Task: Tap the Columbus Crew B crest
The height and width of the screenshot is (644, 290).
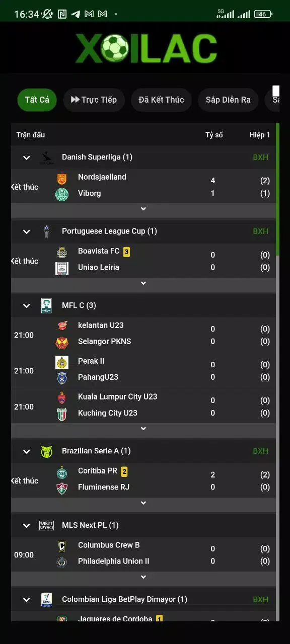Action: point(61,546)
